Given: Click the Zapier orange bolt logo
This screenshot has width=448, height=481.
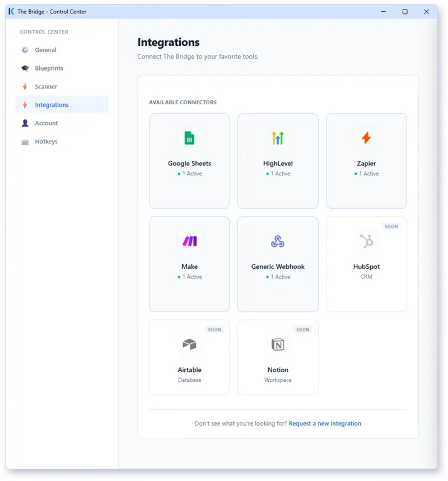Looking at the screenshot, I should coord(366,138).
